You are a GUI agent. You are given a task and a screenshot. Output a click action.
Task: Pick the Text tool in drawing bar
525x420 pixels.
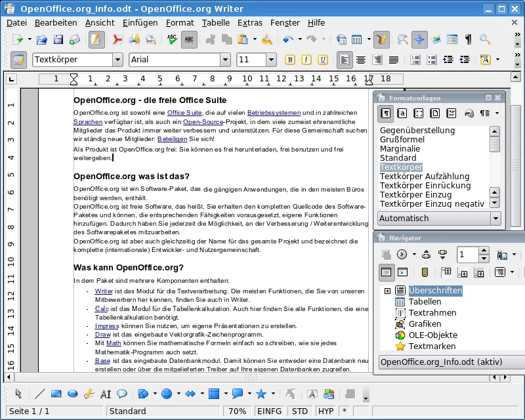tap(106, 394)
